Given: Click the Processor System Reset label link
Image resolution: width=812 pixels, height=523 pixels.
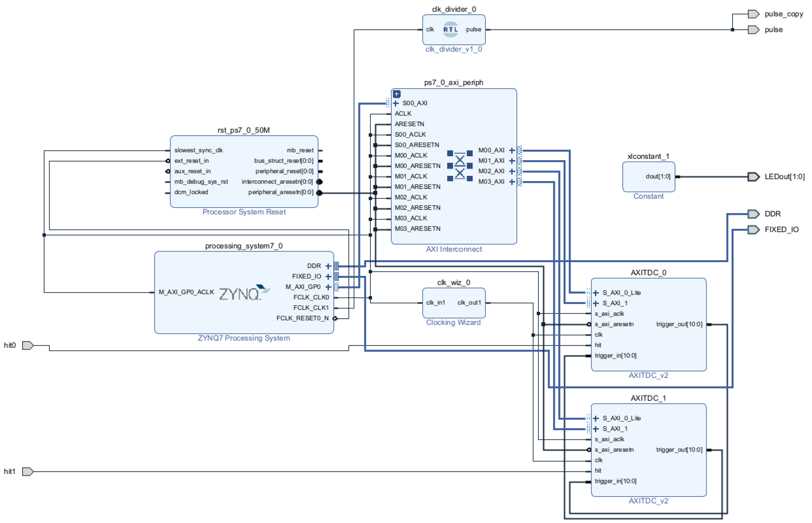Looking at the screenshot, I should point(244,212).
